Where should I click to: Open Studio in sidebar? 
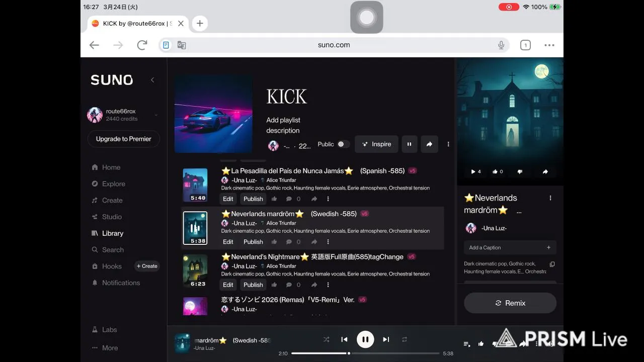[107, 217]
